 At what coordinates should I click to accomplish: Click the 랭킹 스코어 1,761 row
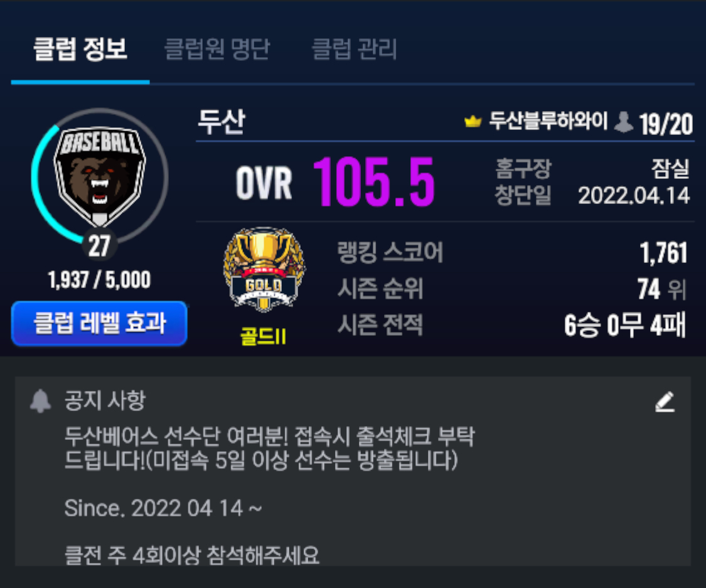point(512,252)
